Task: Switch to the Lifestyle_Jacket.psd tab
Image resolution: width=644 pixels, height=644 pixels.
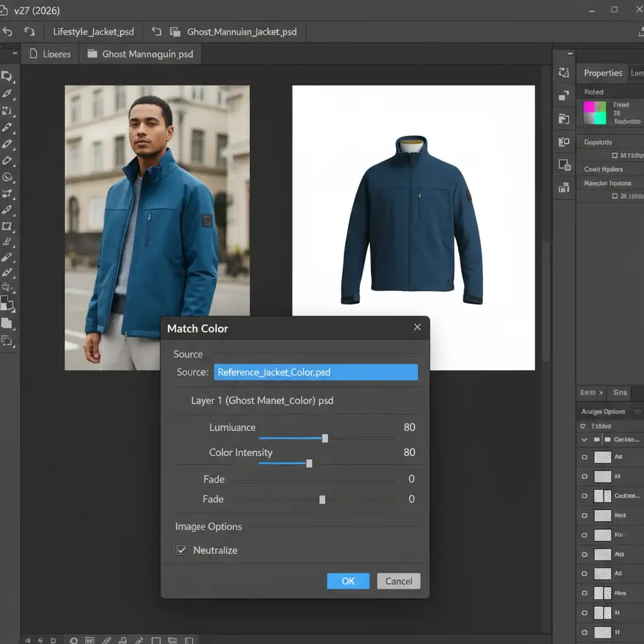Action: pyautogui.click(x=93, y=31)
